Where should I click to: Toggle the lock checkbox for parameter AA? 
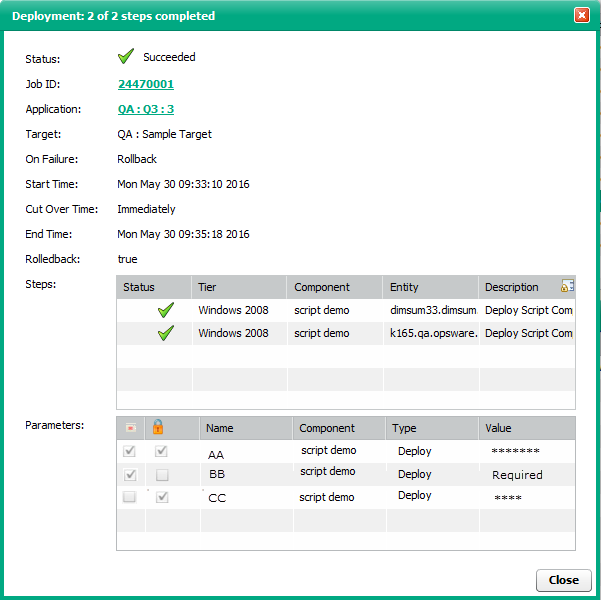point(162,452)
